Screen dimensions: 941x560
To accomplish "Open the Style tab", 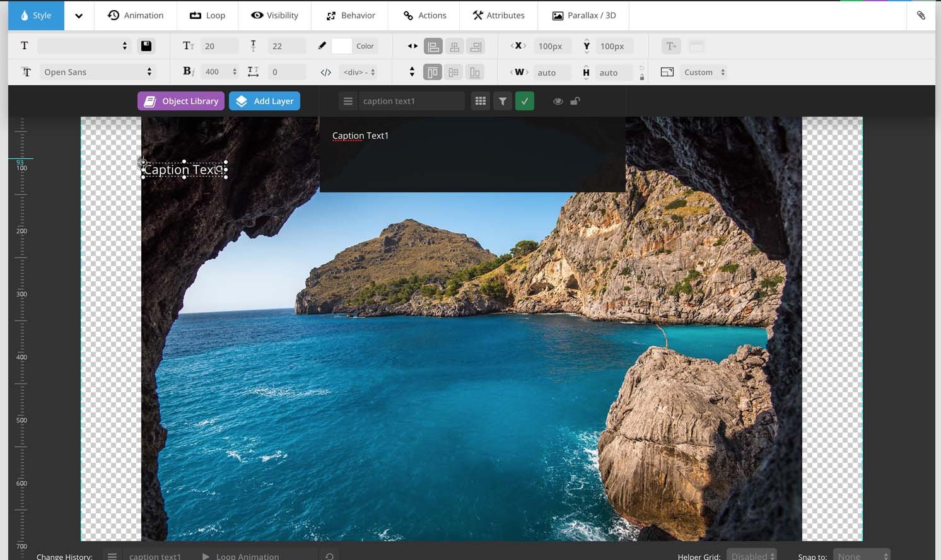I will [36, 15].
